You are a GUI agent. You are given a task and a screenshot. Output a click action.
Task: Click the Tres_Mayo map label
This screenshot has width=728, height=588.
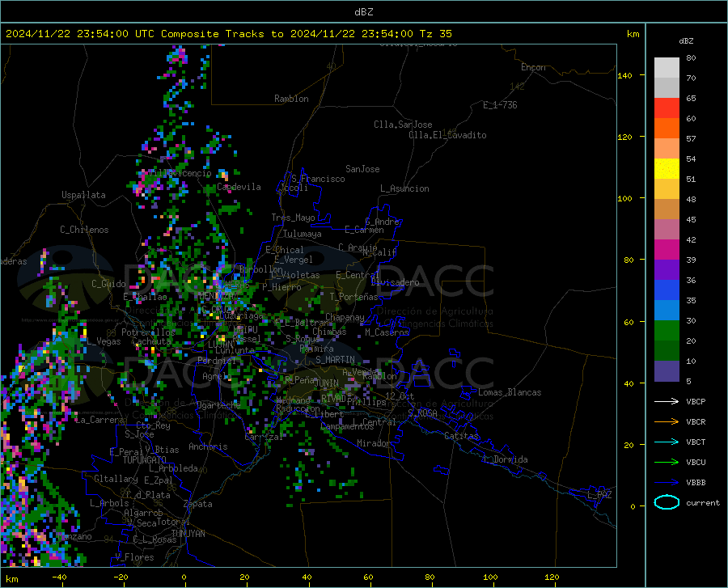tap(293, 218)
